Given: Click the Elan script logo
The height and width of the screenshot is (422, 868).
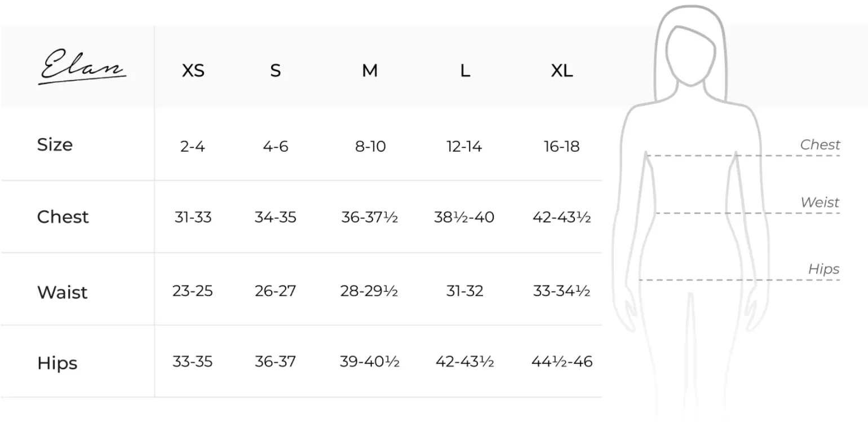Looking at the screenshot, I should tap(82, 68).
